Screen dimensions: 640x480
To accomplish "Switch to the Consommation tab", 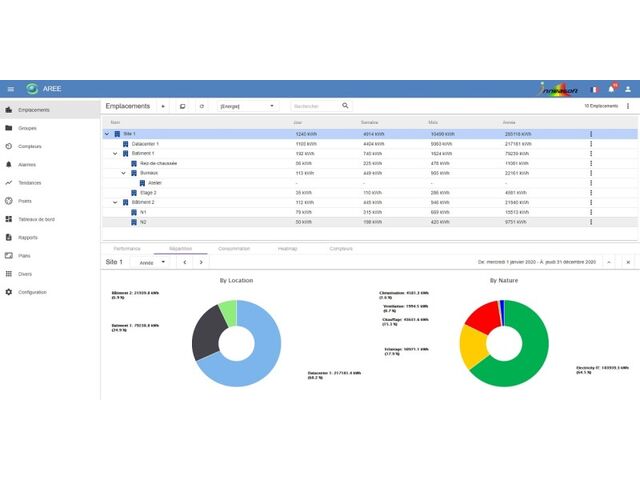I will pos(233,247).
